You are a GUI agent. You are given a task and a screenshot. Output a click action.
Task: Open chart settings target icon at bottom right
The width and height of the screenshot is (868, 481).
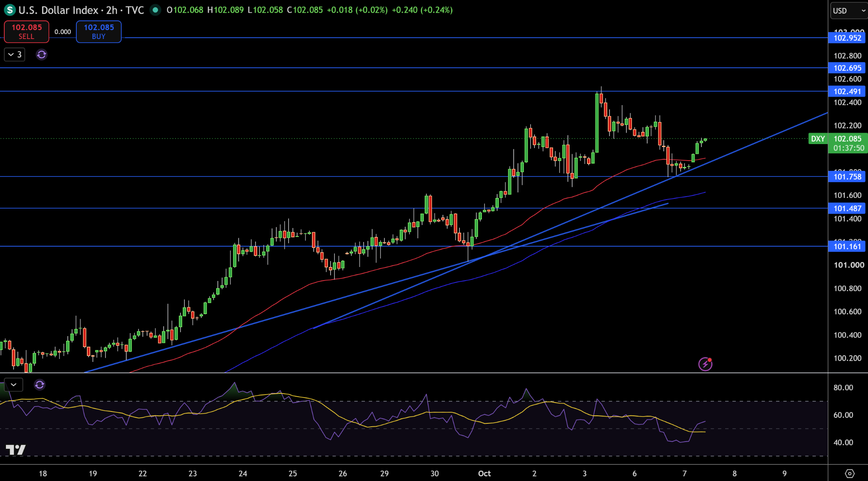click(850, 473)
